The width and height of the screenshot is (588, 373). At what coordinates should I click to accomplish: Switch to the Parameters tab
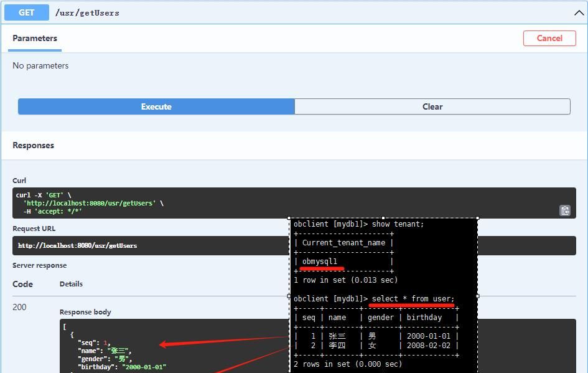point(34,38)
